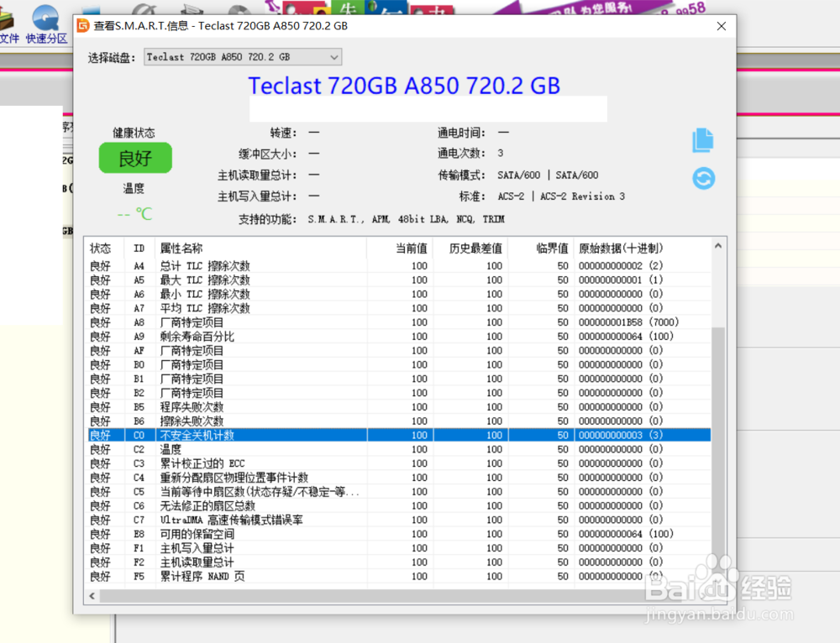The height and width of the screenshot is (643, 840).
Task: Click the DiskGenius icon in title bar
Action: (x=83, y=26)
